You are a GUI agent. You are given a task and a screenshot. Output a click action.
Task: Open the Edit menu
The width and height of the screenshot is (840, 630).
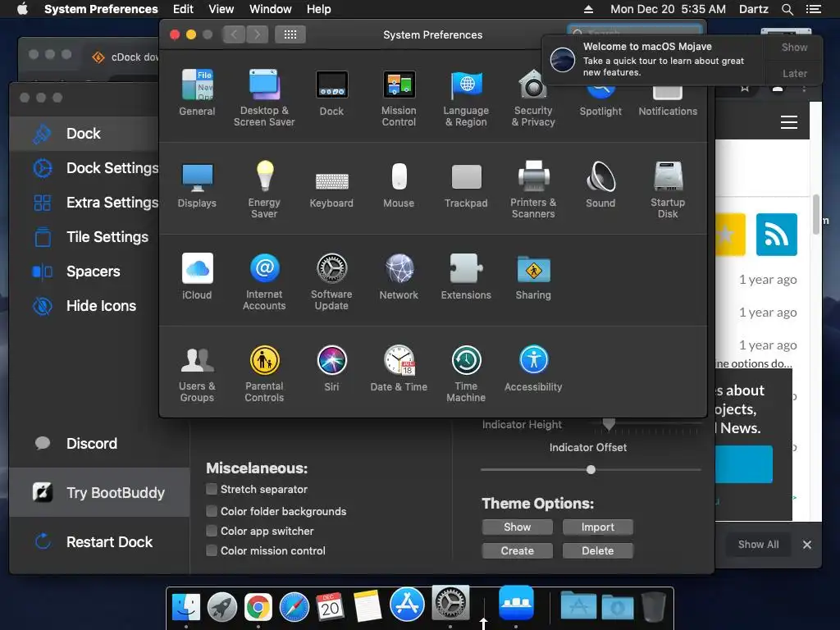click(x=183, y=9)
